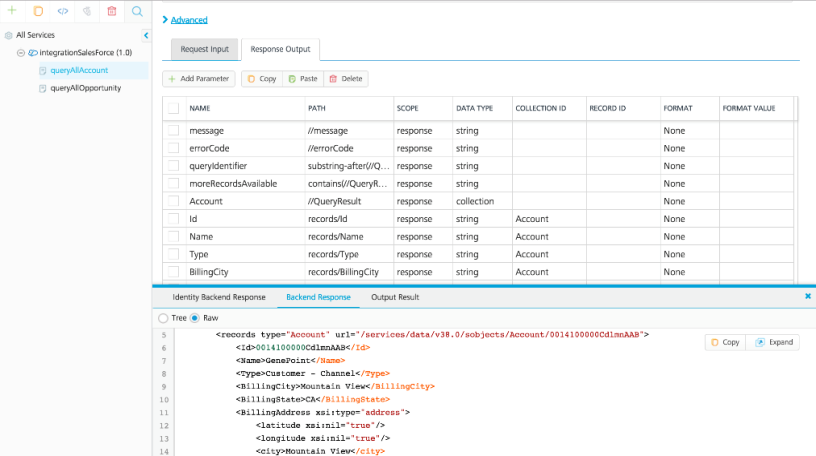The image size is (816, 456).
Task: Select the Raw radio button
Action: [x=195, y=318]
